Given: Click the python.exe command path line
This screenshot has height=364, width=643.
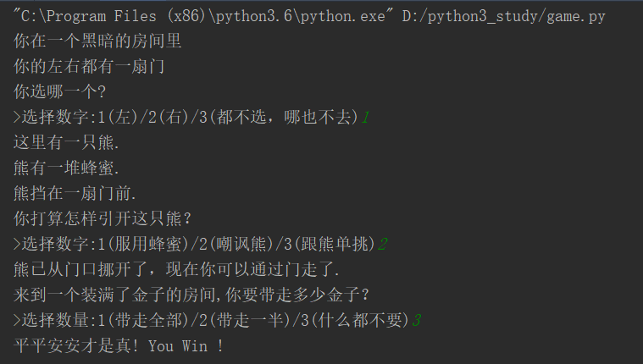Looking at the screenshot, I should coord(309,16).
